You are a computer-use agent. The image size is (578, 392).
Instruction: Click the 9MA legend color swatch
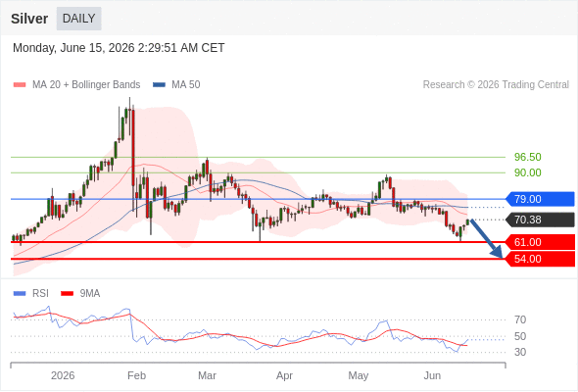[67, 294]
